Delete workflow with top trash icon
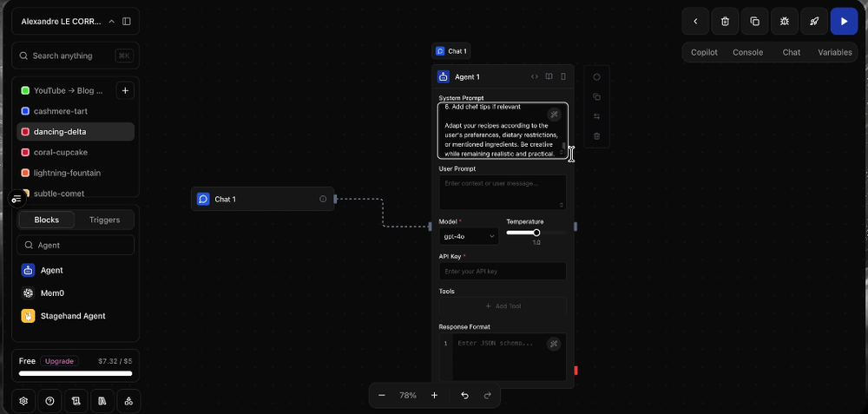Screen dimensions: 868x414 click(x=725, y=22)
